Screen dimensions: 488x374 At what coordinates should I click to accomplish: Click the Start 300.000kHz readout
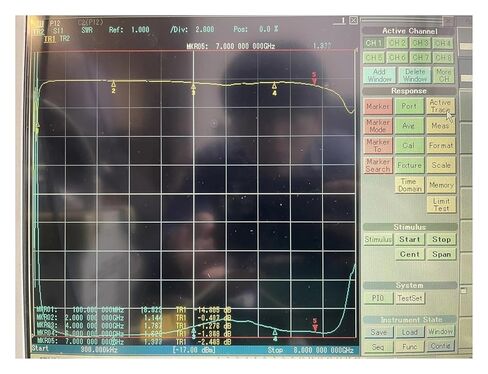[75, 349]
